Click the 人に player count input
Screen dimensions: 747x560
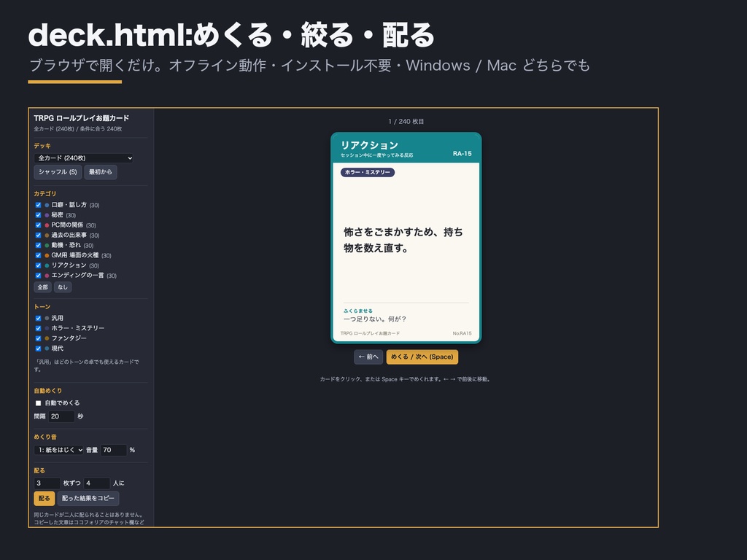click(97, 483)
